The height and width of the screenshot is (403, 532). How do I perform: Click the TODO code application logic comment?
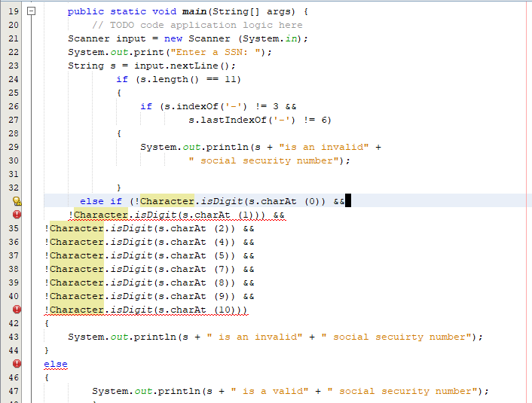pos(197,25)
